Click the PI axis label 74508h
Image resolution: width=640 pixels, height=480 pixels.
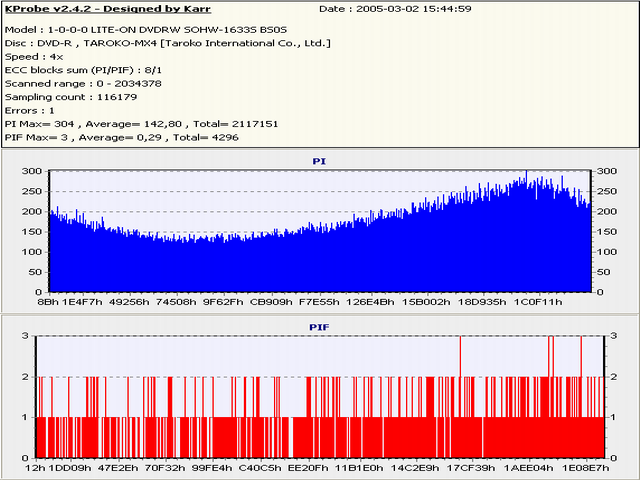[x=176, y=302]
